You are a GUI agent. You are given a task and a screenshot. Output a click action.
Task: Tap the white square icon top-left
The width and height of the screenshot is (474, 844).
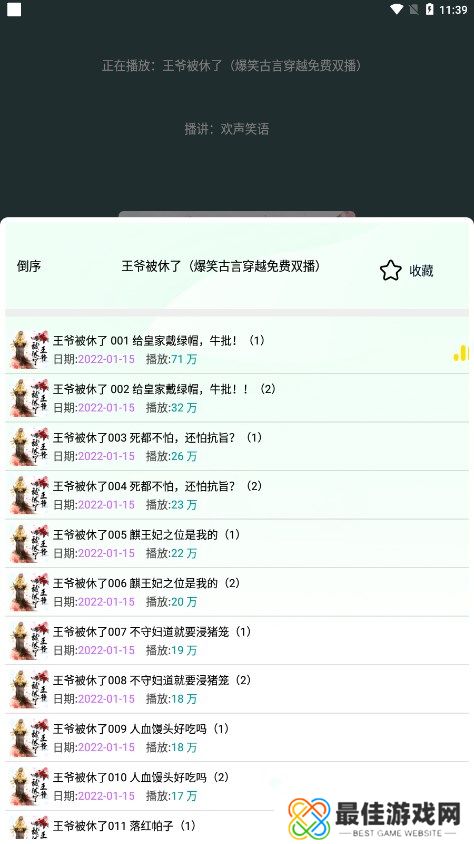pos(14,10)
